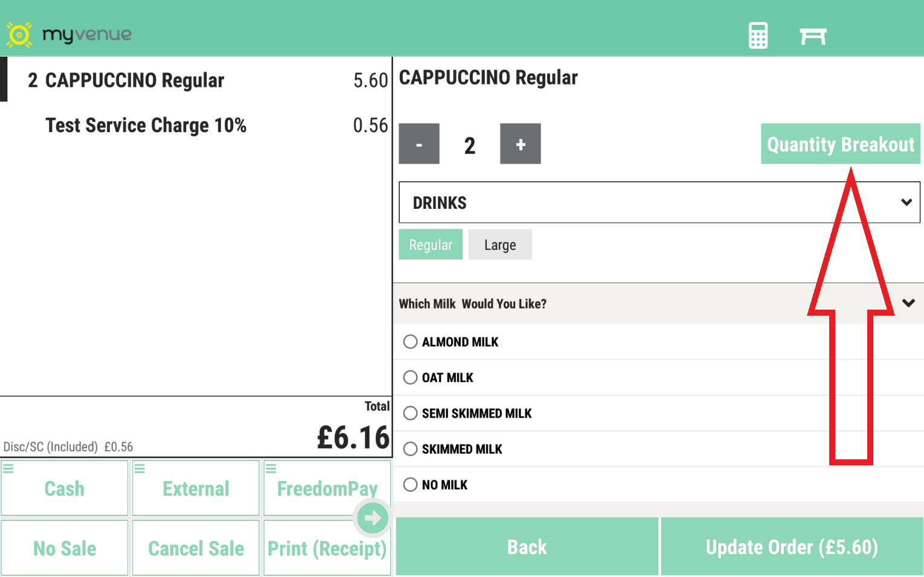Decrease quantity with the minus button

[419, 144]
